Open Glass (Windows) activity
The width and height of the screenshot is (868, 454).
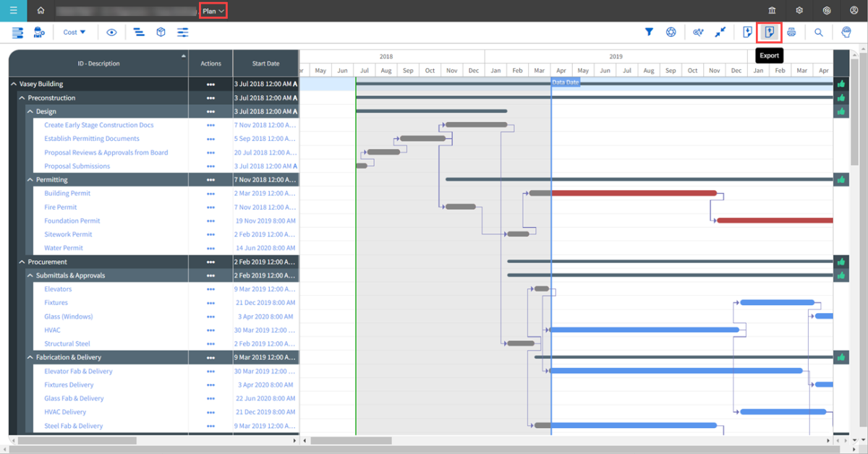[69, 317]
